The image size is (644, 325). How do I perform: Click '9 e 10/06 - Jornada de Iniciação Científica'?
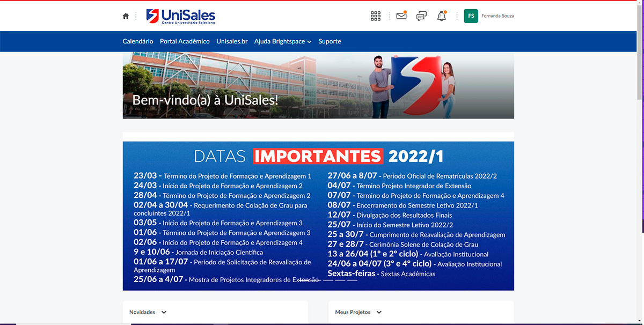click(198, 252)
